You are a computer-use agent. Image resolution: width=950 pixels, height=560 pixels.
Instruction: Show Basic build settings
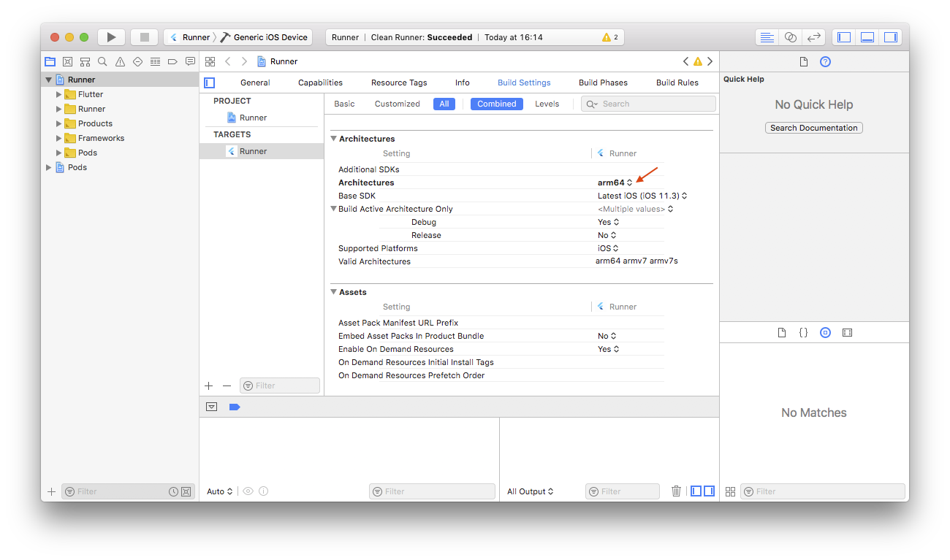tap(344, 104)
